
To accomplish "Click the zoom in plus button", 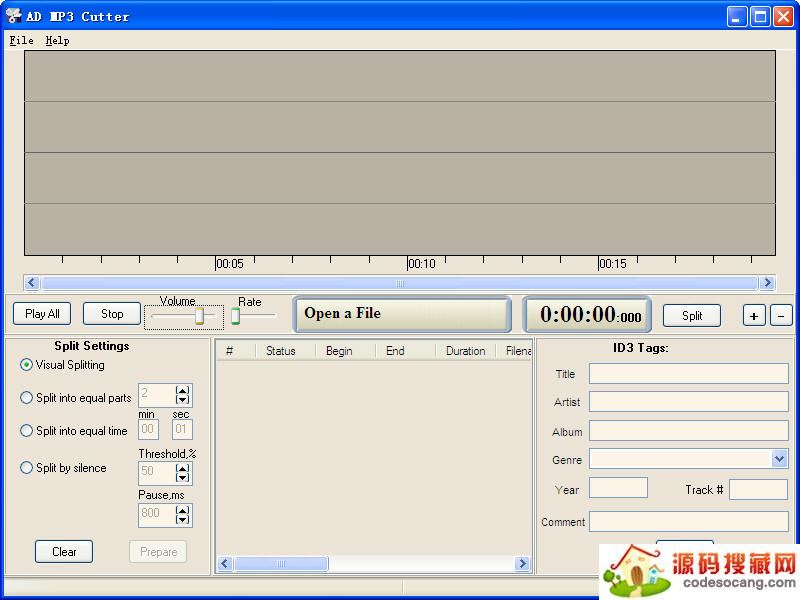I will click(x=754, y=315).
